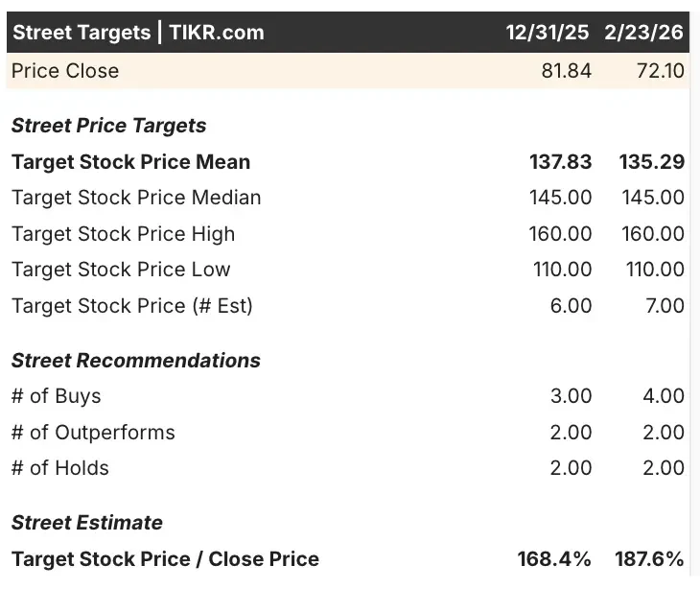Click the # of Buys row label
The height and width of the screenshot is (589, 700).
[57, 396]
